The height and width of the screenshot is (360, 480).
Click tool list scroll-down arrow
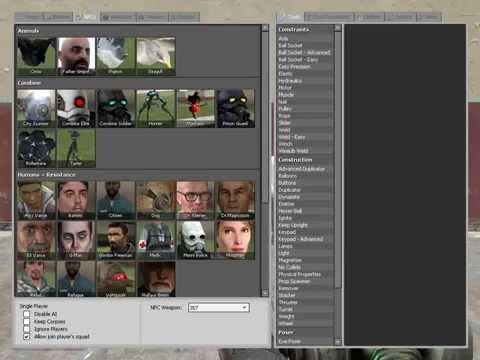click(x=338, y=342)
